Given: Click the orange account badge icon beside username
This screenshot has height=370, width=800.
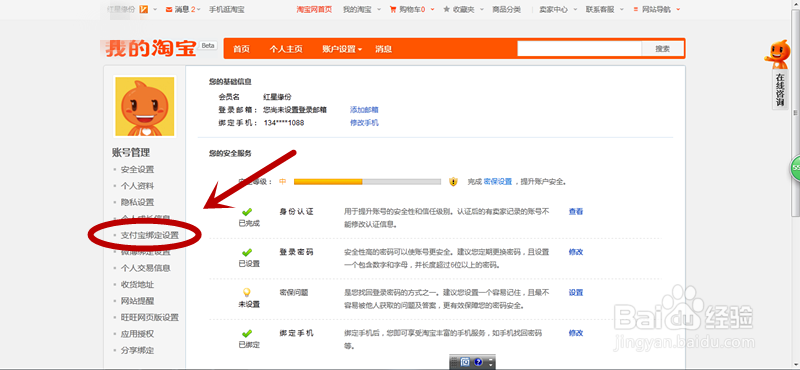Looking at the screenshot, I should [x=144, y=9].
